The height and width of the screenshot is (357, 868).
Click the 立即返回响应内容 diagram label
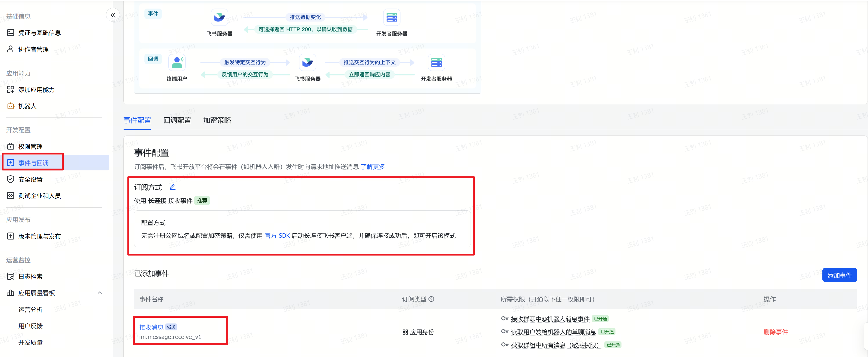(370, 74)
